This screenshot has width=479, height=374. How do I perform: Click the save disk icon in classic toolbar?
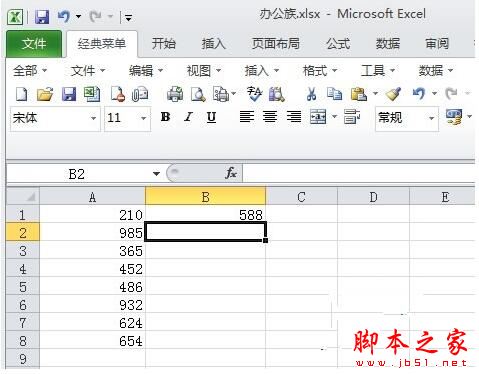coord(69,94)
